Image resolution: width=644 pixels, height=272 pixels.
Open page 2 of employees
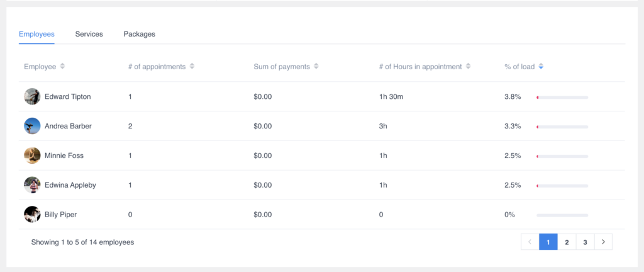567,242
